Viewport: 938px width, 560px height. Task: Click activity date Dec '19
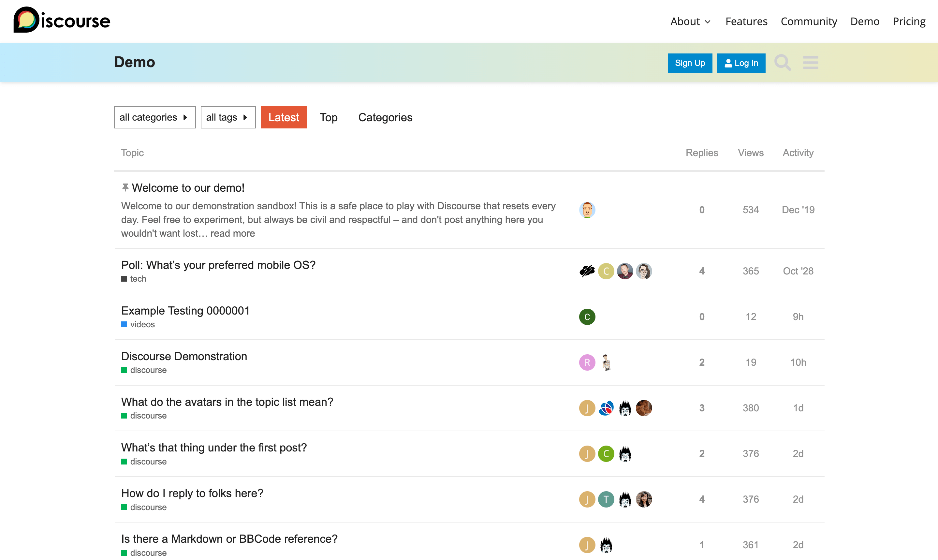pos(798,210)
